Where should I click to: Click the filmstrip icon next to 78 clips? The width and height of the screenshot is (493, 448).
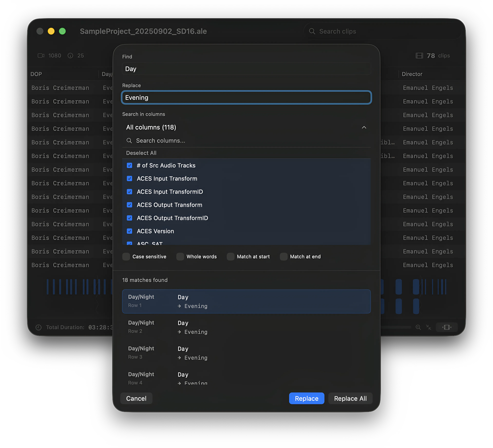419,56
